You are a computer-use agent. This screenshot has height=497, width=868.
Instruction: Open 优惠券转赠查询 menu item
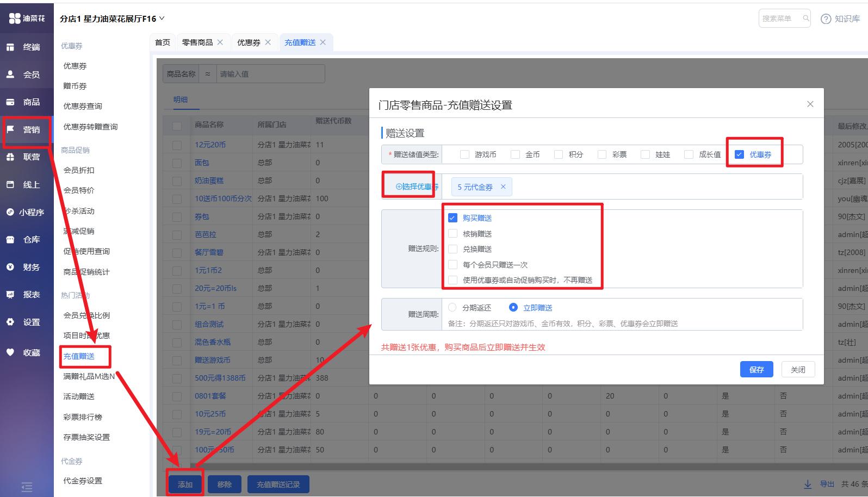pos(90,127)
